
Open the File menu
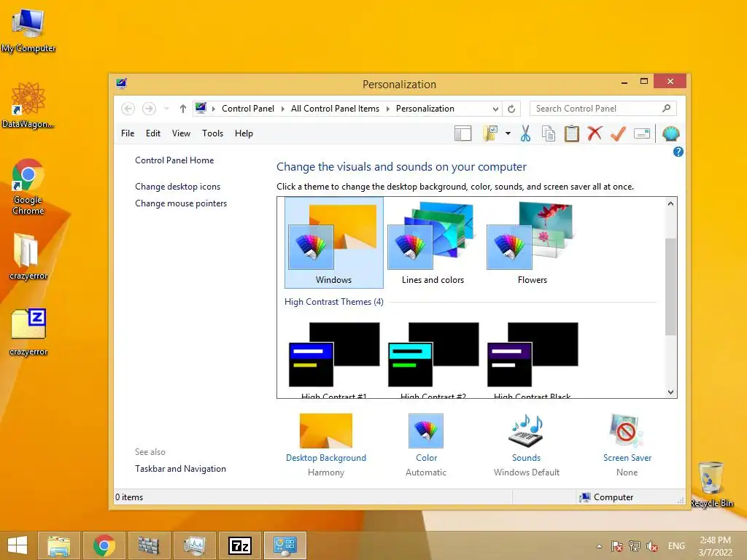pos(128,133)
